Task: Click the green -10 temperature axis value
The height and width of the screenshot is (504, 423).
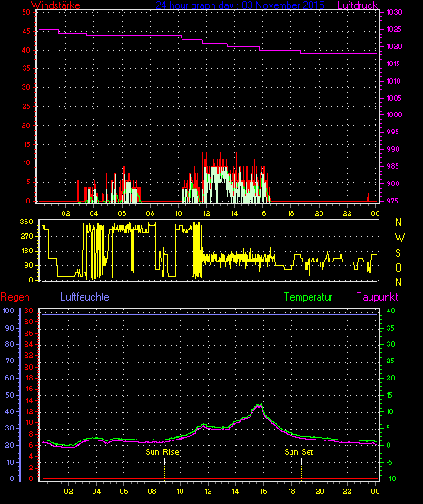Action: click(x=390, y=479)
